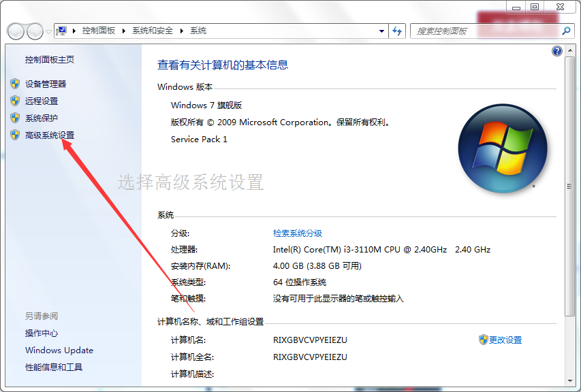The image size is (581, 392).
Task: Open the address bar history dropdown
Action: click(x=381, y=31)
